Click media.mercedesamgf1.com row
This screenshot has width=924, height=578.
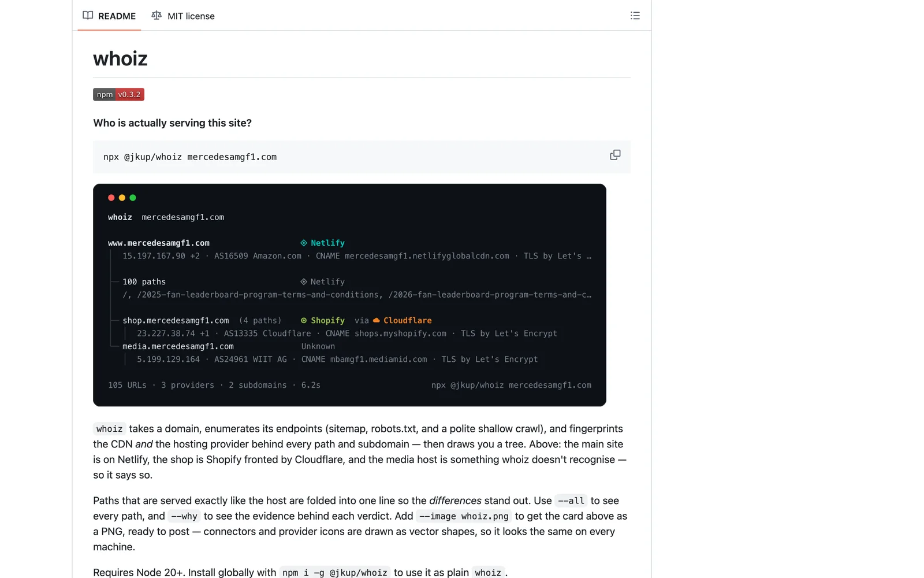(x=178, y=346)
